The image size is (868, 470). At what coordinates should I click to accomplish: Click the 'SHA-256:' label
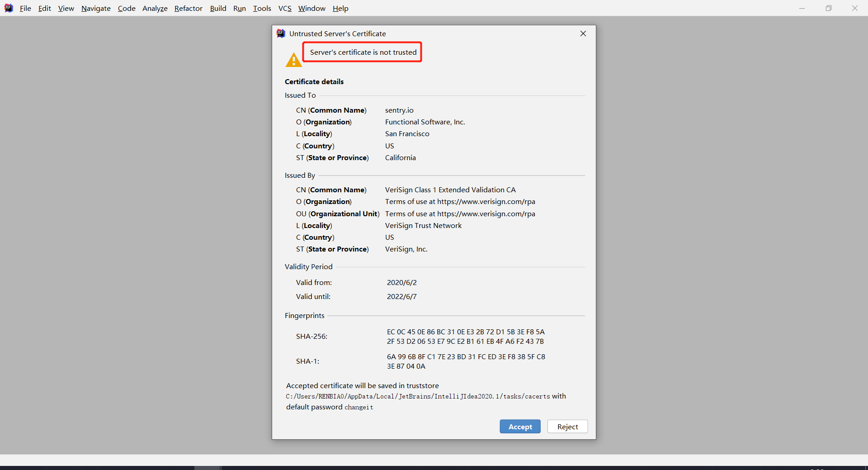pyautogui.click(x=311, y=336)
